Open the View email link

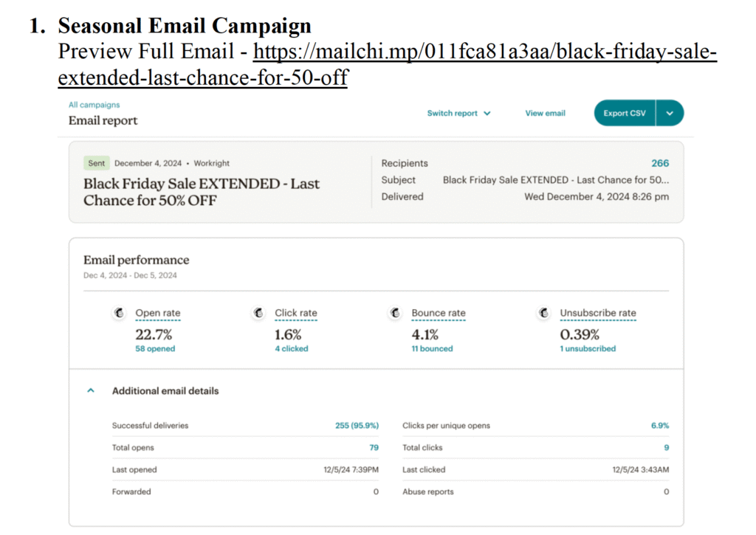[545, 113]
